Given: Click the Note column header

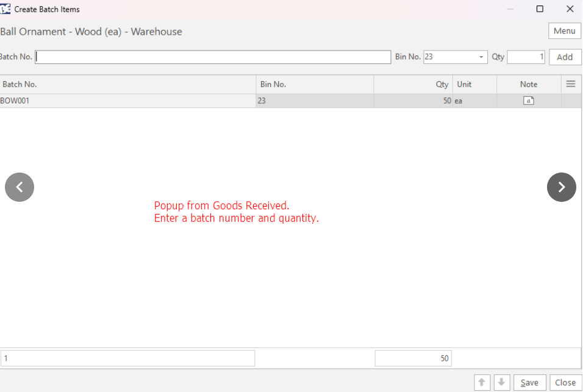Looking at the screenshot, I should (x=529, y=84).
